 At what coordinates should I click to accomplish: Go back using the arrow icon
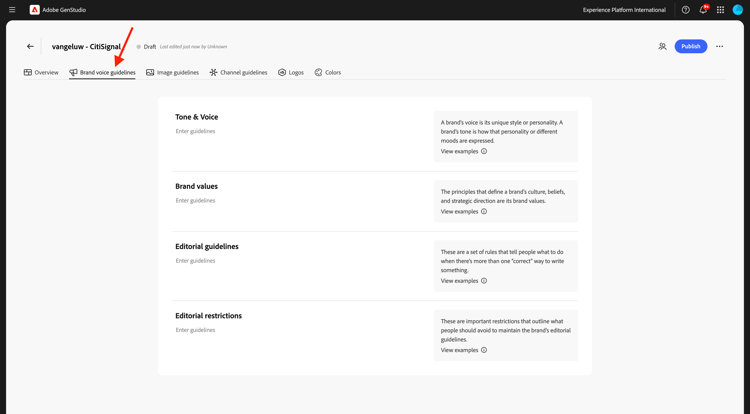pyautogui.click(x=30, y=46)
